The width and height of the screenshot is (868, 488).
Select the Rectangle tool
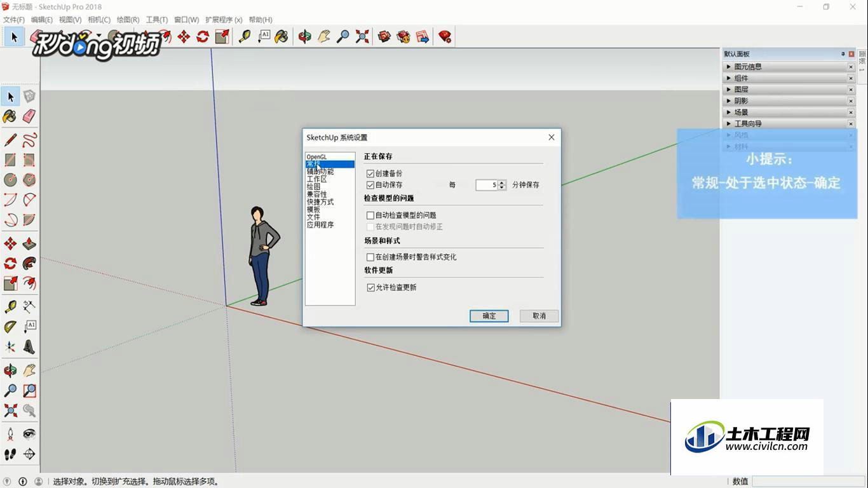[x=10, y=159]
